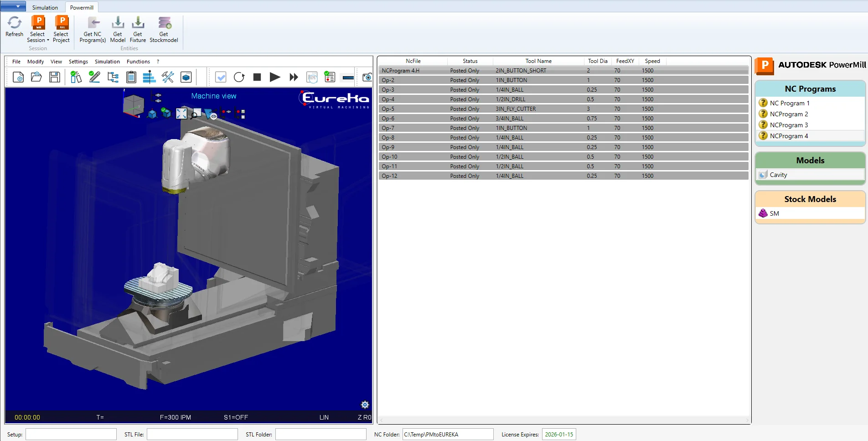868x441 pixels.
Task: Click the Tool Dia column header
Action: pyautogui.click(x=598, y=61)
